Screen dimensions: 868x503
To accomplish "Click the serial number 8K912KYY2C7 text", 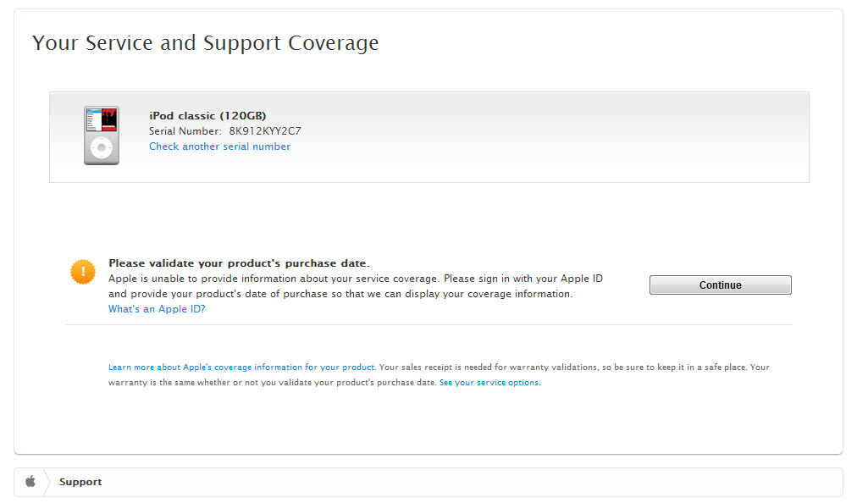I will 265,131.
